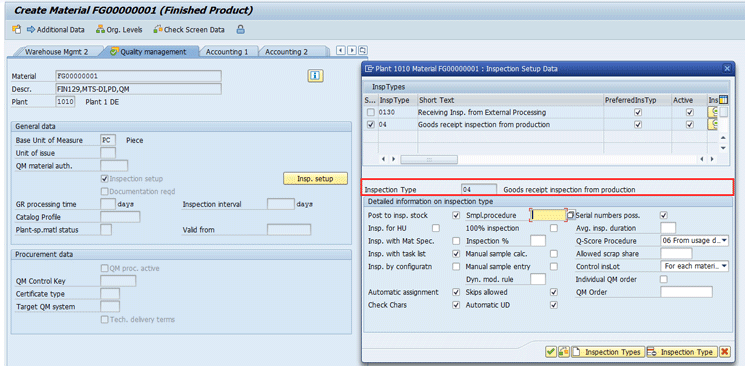This screenshot has width=745, height=366.
Task: Click the InspTypes table vertical scroll-down arrow
Action: pyautogui.click(x=724, y=148)
